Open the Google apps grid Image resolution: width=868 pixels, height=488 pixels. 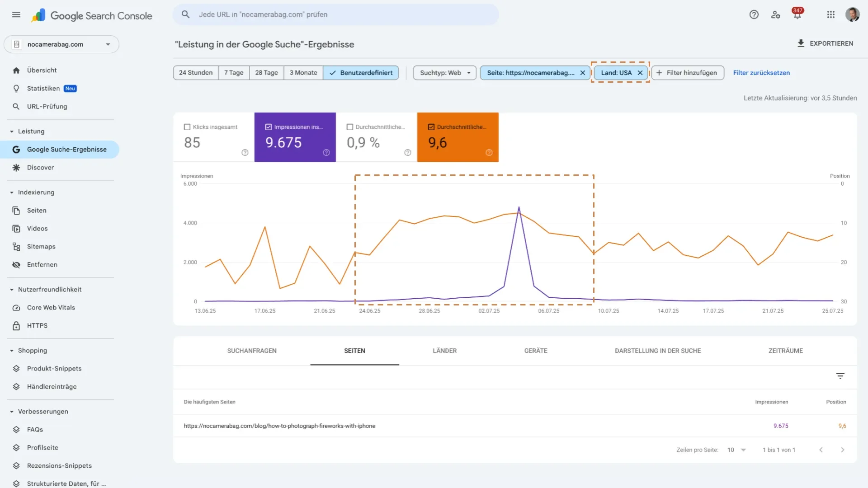pos(831,14)
